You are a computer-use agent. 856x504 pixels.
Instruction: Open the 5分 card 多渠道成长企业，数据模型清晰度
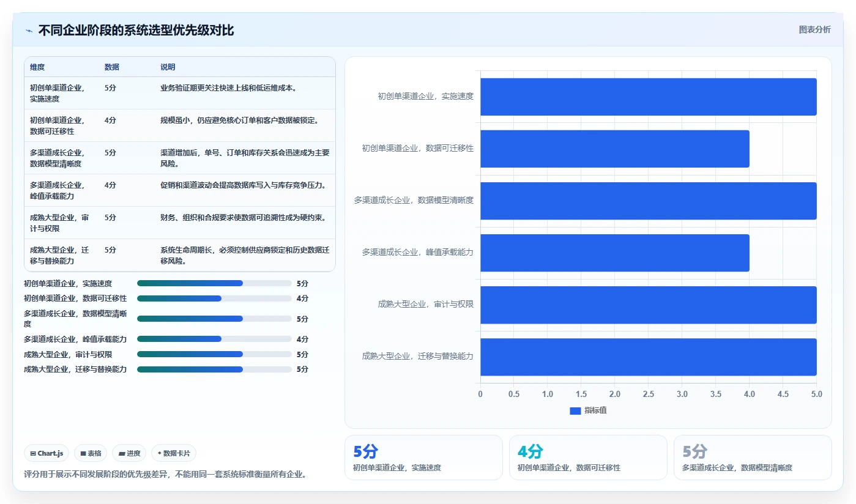pos(753,458)
